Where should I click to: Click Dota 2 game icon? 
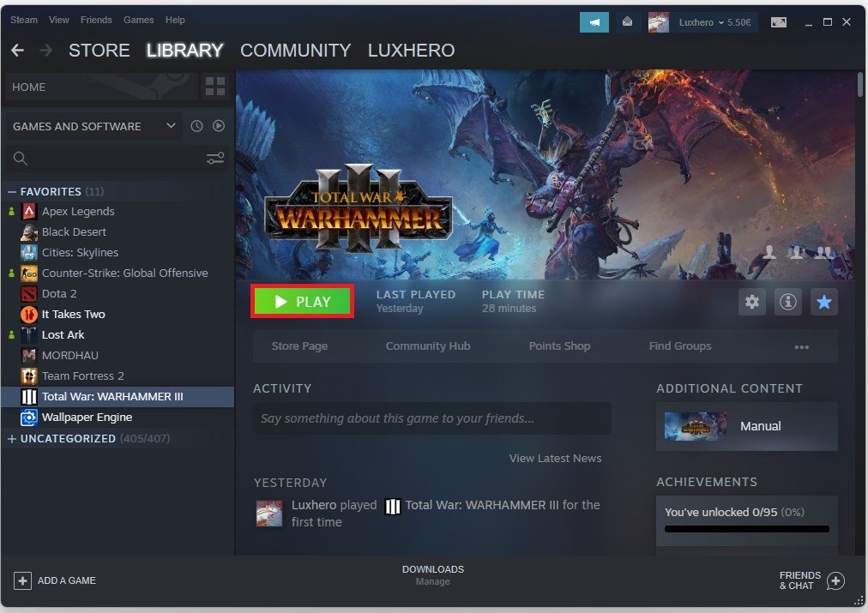click(x=29, y=294)
